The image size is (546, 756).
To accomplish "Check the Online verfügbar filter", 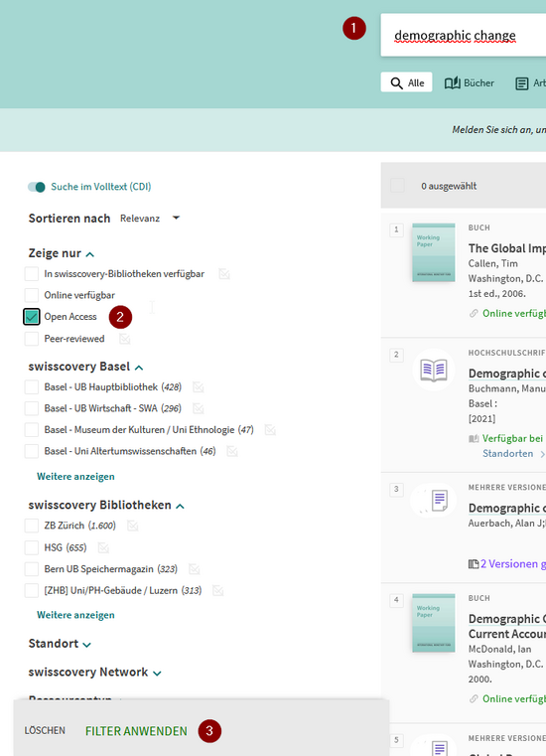I will click(x=32, y=295).
